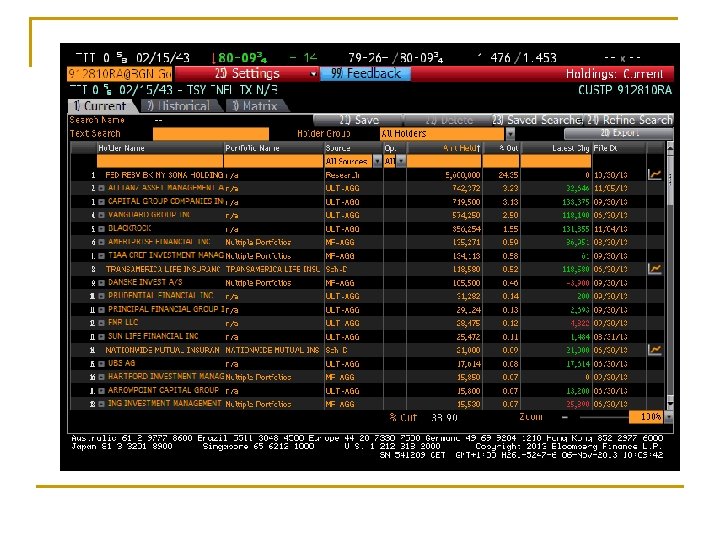The width and height of the screenshot is (720, 540).
Task: Expand the CAPITAL GROUP COMPANIES row
Action: click(x=101, y=202)
